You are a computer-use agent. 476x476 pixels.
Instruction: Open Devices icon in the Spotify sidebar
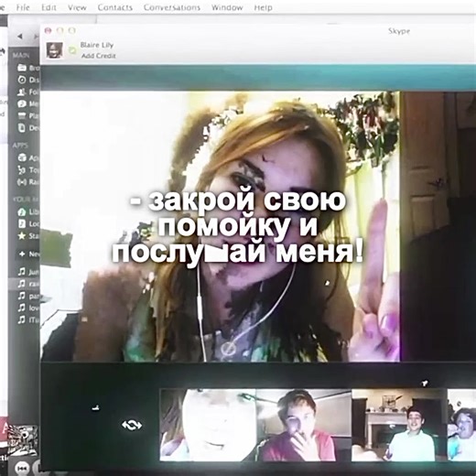click(22, 127)
